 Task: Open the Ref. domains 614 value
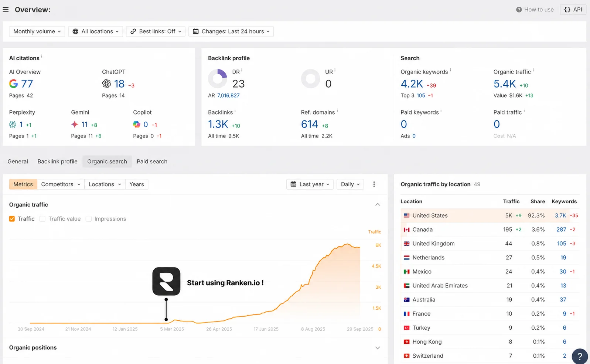pos(309,125)
